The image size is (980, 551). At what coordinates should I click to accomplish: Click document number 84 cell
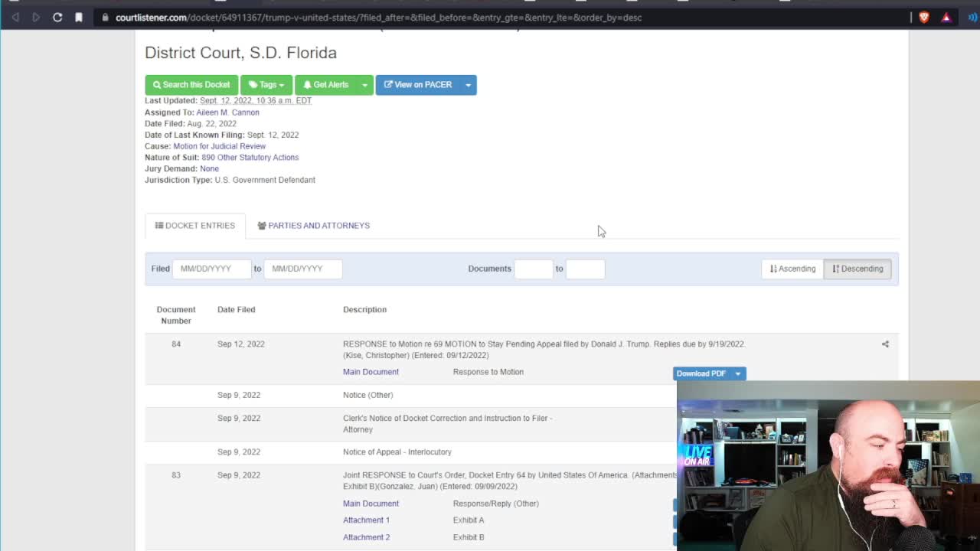coord(176,344)
